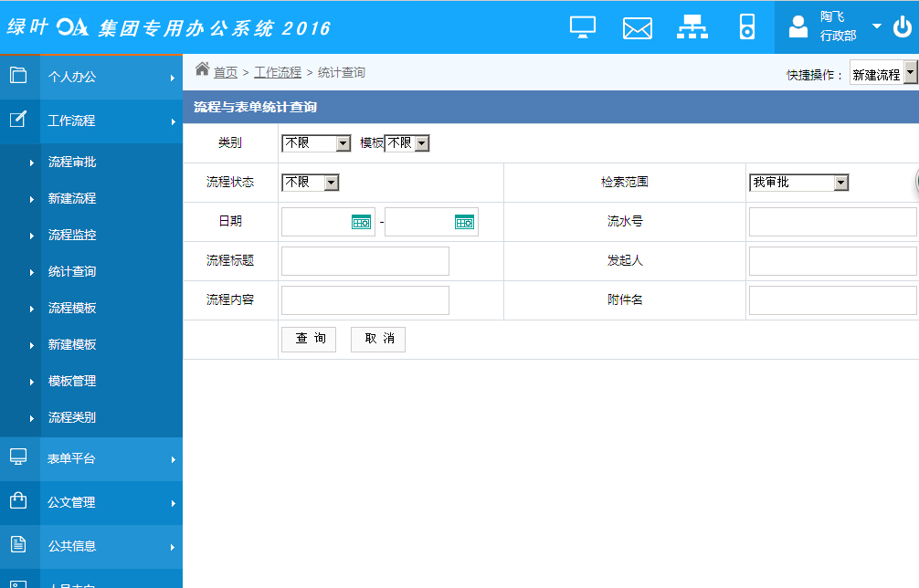
Task: Click the 公共信息 document icon
Action: 18,544
